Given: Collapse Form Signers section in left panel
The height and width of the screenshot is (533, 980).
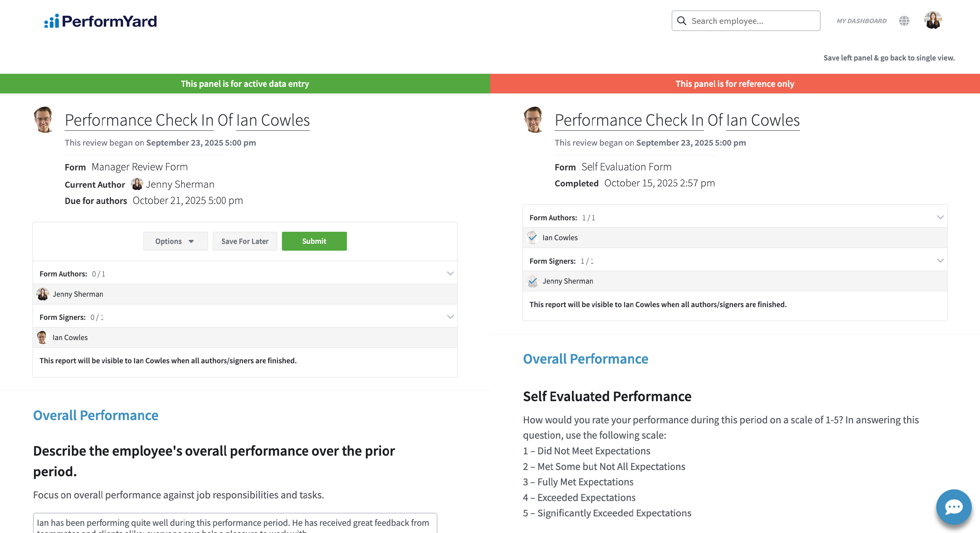Looking at the screenshot, I should [x=450, y=317].
